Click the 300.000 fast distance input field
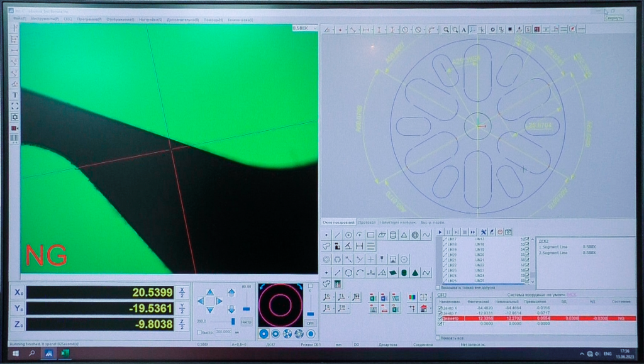The height and width of the screenshot is (364, 644). point(223,332)
